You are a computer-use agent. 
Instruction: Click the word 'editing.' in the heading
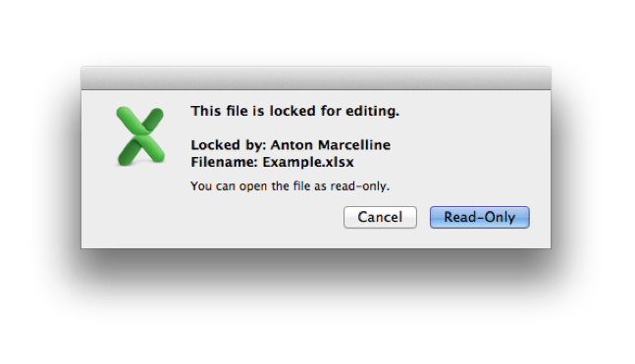coord(373,111)
